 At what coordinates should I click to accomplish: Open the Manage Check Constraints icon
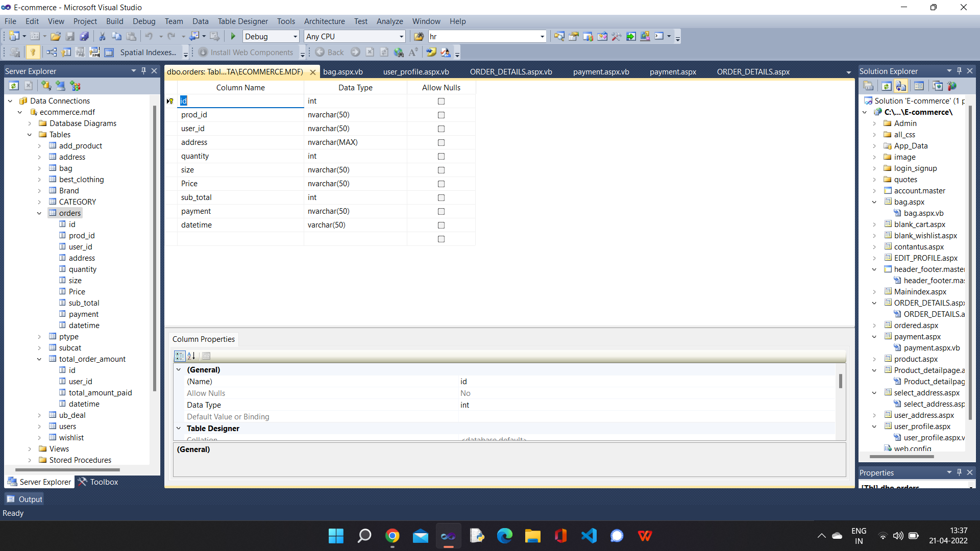click(x=109, y=52)
